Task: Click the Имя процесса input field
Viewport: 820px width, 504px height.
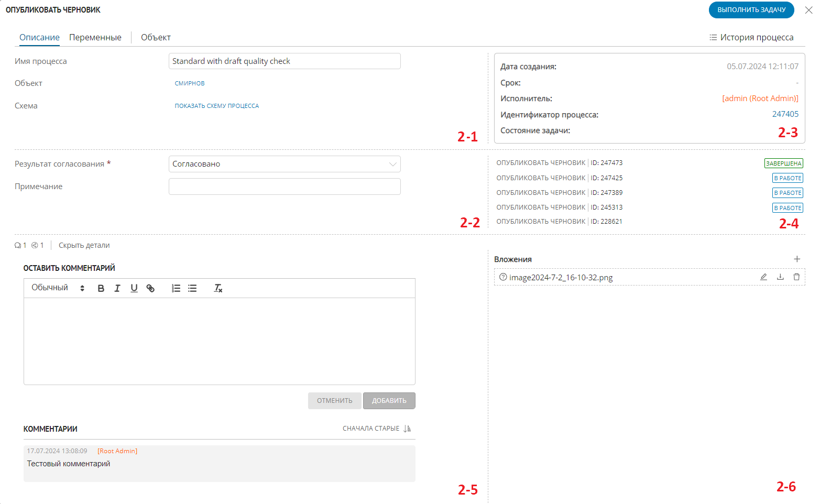Action: tap(285, 61)
